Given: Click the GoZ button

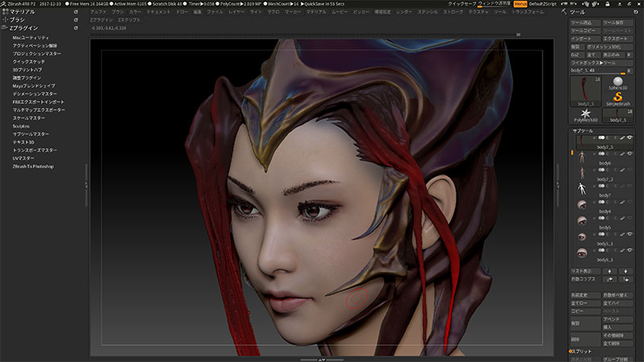Looking at the screenshot, I should (576, 55).
